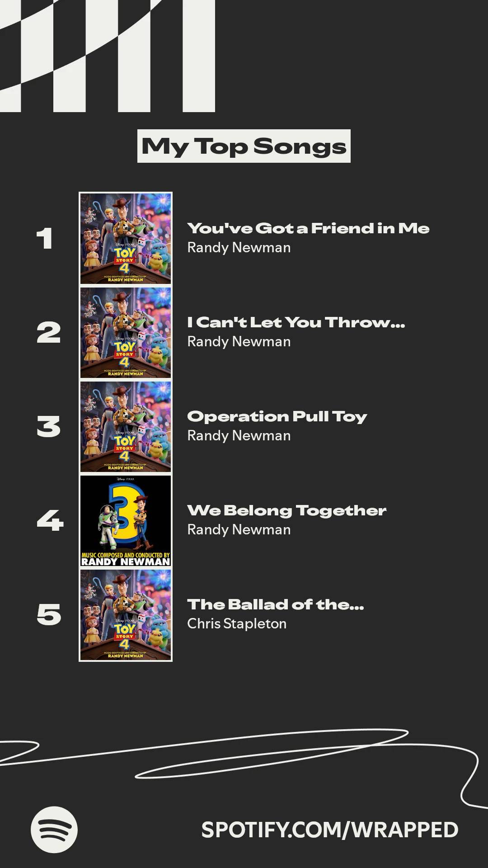
Task: Click song title You've Got a Friend in Me
Action: (x=308, y=228)
